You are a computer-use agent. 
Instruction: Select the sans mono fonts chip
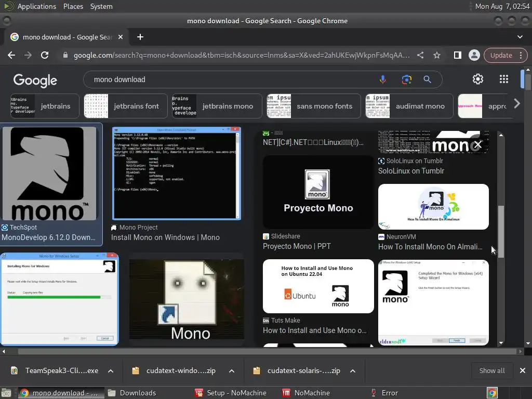pos(313,106)
